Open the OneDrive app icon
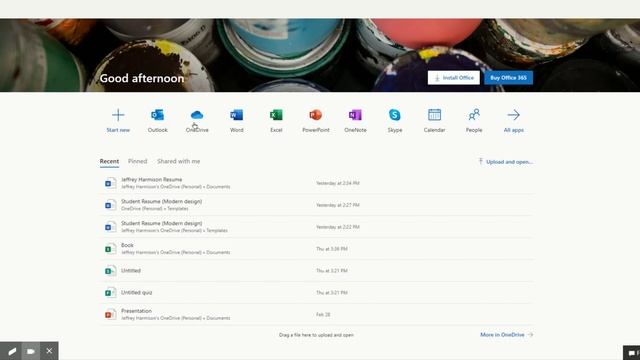This screenshot has height=360, width=640. tap(197, 115)
